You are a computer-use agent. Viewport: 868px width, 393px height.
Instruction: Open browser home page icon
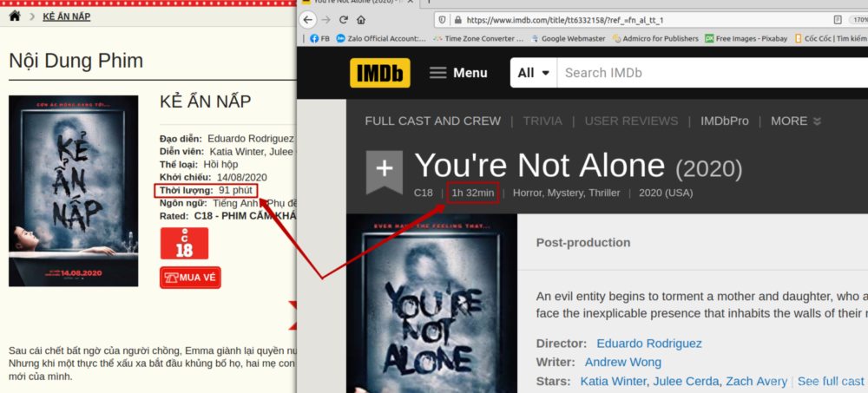[x=361, y=20]
